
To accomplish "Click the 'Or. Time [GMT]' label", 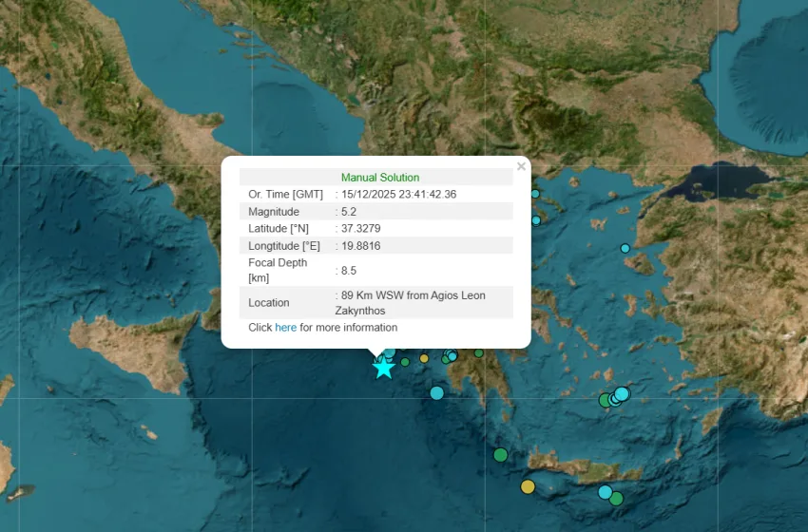I will point(285,194).
